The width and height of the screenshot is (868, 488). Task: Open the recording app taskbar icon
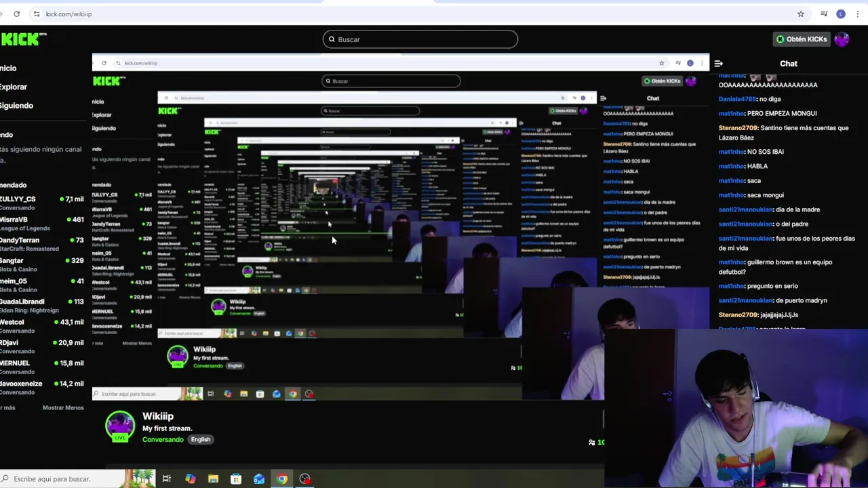click(x=305, y=479)
